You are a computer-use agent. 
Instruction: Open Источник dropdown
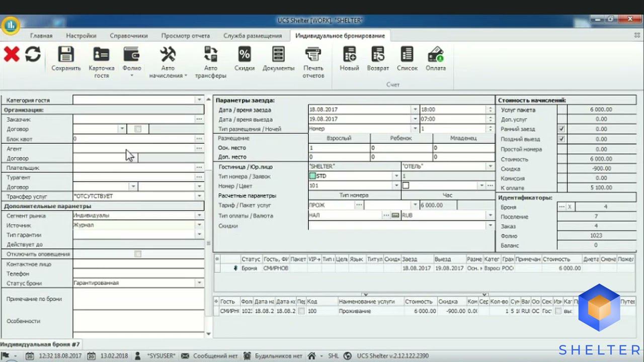tap(199, 225)
